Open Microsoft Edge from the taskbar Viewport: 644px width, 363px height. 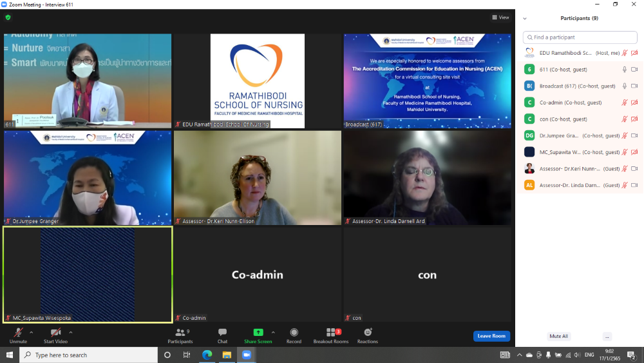click(207, 355)
